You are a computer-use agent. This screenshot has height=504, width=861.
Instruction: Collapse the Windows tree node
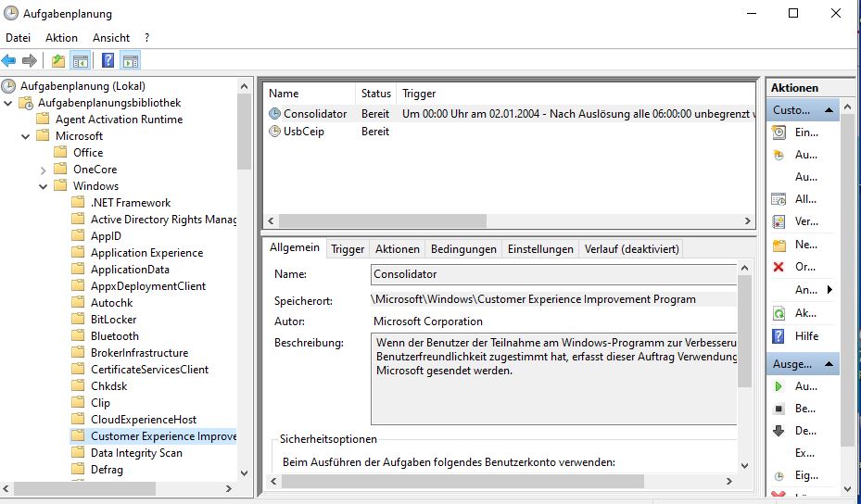pos(43,186)
